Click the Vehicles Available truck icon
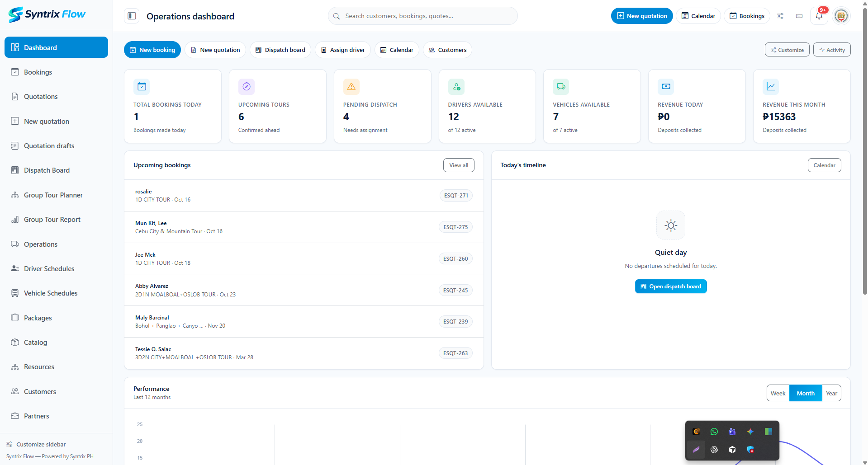This screenshot has width=868, height=465. [561, 86]
